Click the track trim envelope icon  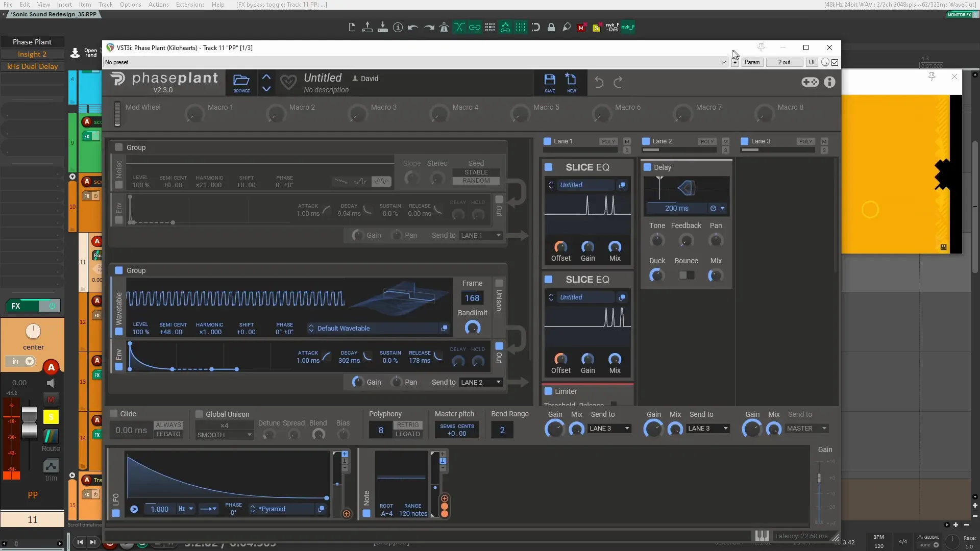[51, 466]
